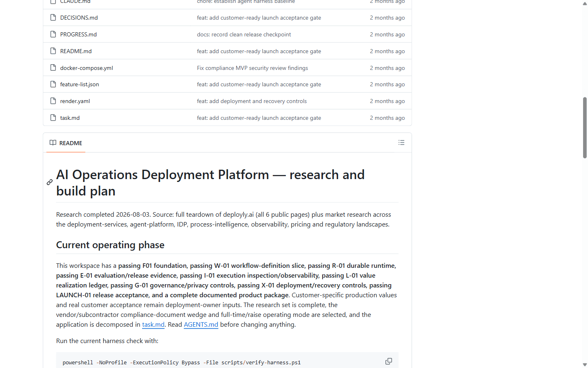Click the DECISIONS.md file icon
The width and height of the screenshot is (588, 368).
[53, 18]
